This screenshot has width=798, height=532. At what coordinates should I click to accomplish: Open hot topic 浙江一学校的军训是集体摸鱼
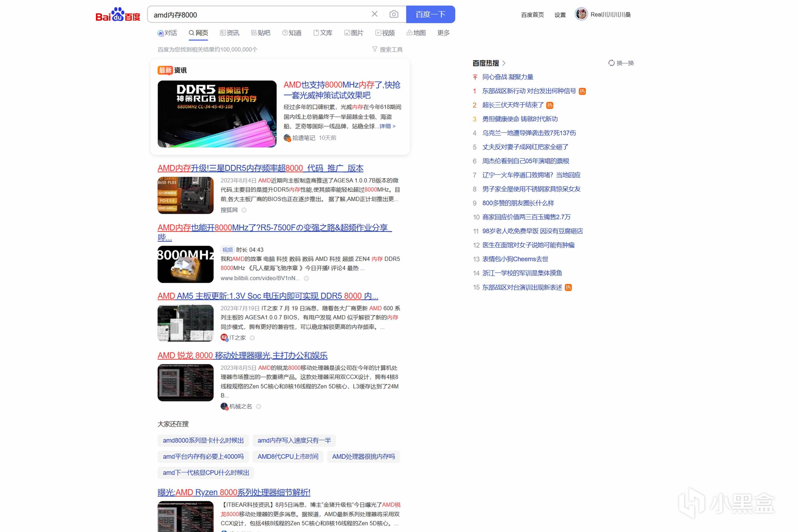(x=522, y=273)
